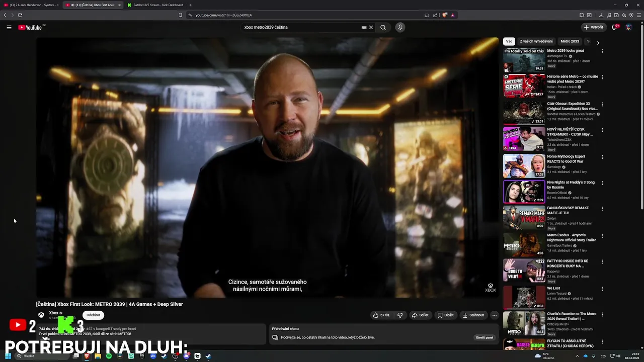The height and width of the screenshot is (362, 644).
Task: Open Spotify from the taskbar
Action: [109, 356]
